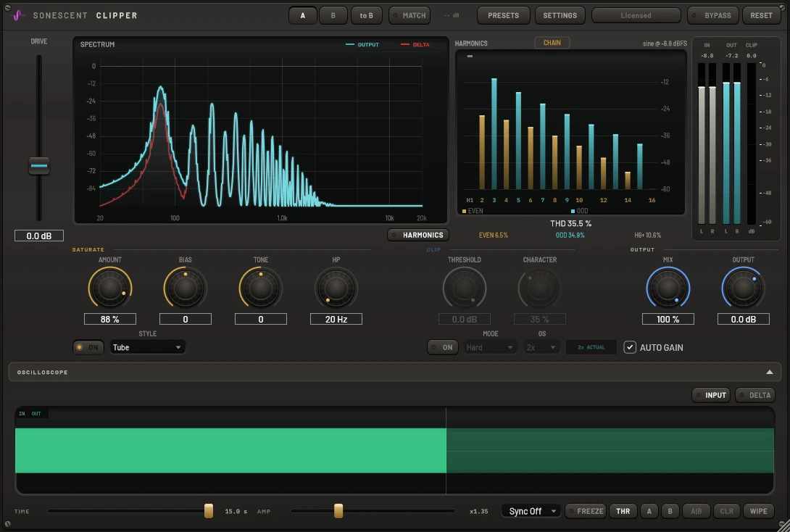This screenshot has width=790, height=532.
Task: Click the Mix 100 % value field
Action: [668, 319]
